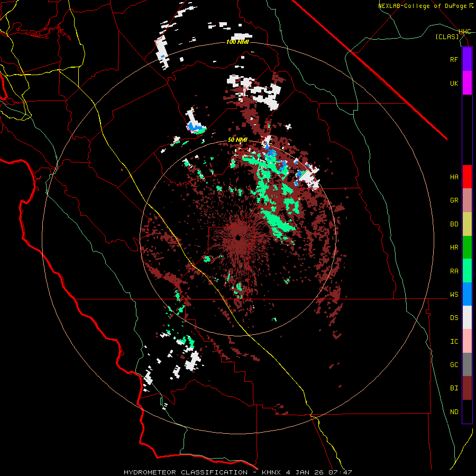Click the HA red legend swatch

click(467, 177)
